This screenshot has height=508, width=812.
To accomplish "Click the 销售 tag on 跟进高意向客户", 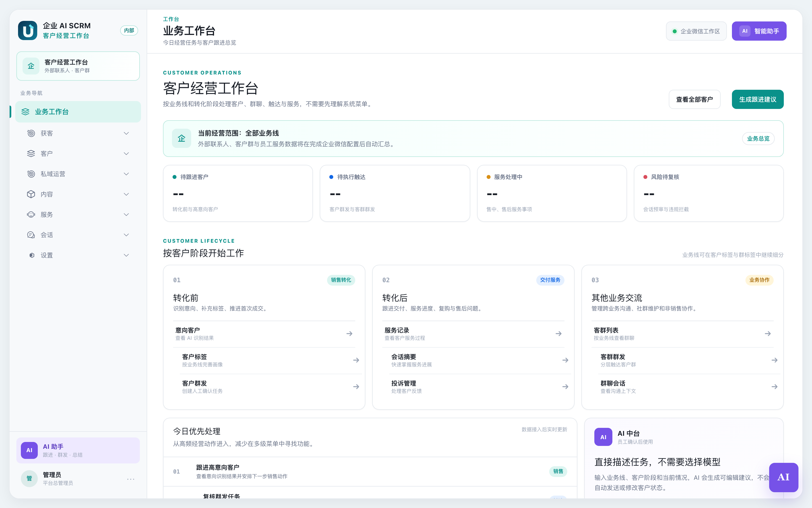I will pyautogui.click(x=558, y=471).
